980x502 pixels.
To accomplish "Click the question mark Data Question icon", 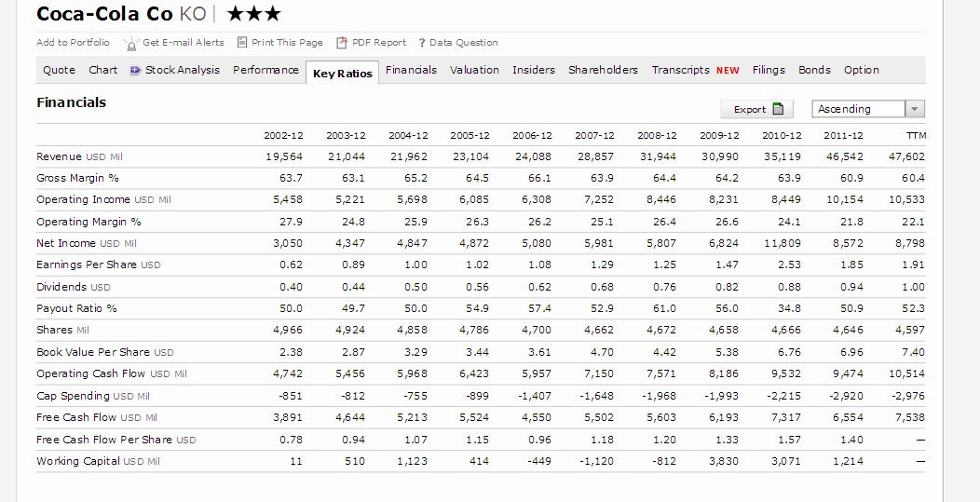I will 422,43.
